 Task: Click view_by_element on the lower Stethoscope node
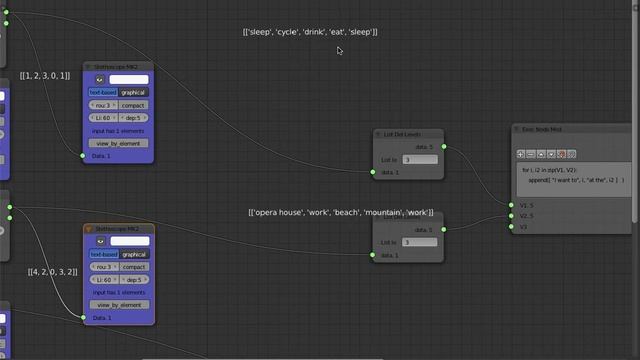coord(119,305)
